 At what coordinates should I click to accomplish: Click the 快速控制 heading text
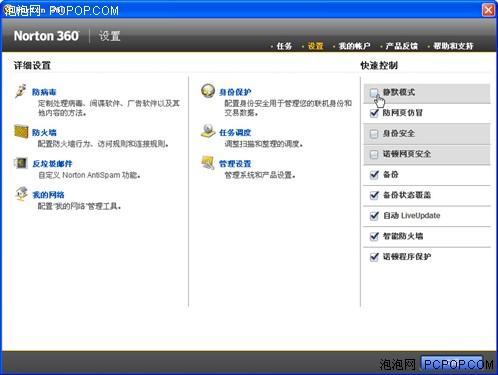(x=379, y=65)
